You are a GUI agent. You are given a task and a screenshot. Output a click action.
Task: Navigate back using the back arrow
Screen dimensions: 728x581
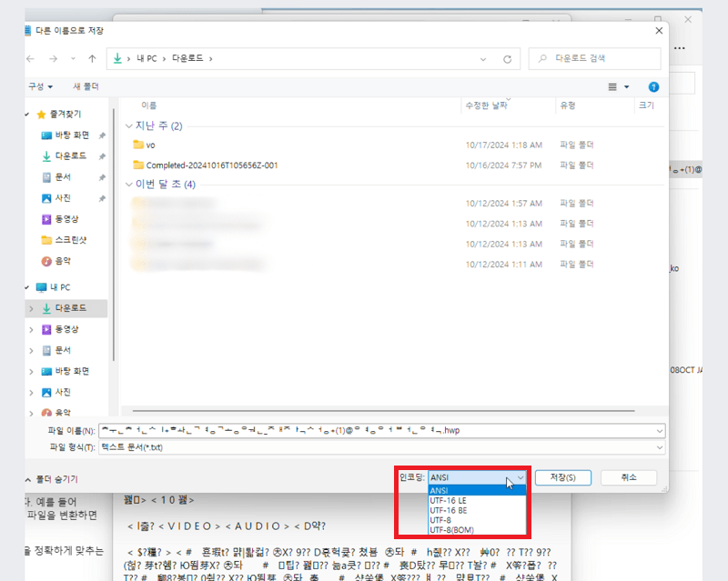30,58
